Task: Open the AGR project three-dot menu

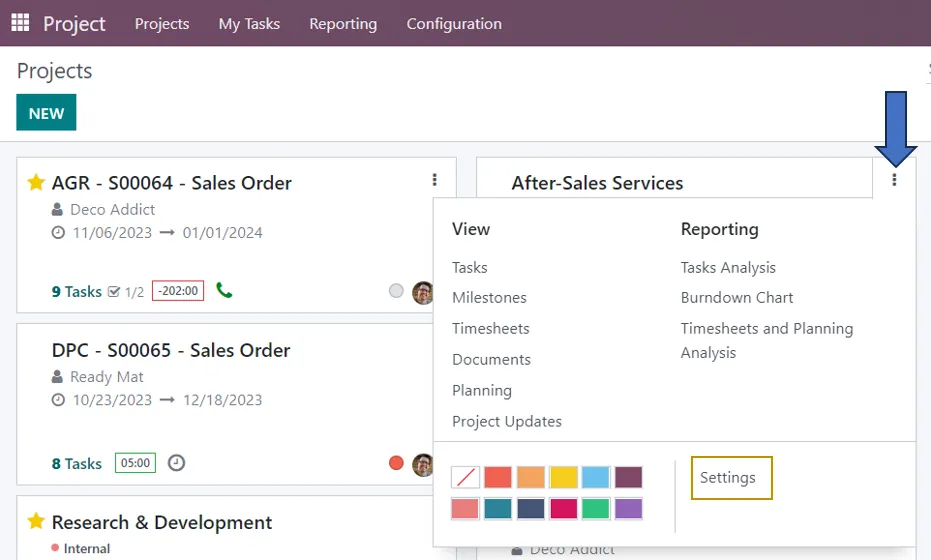Action: [435, 179]
